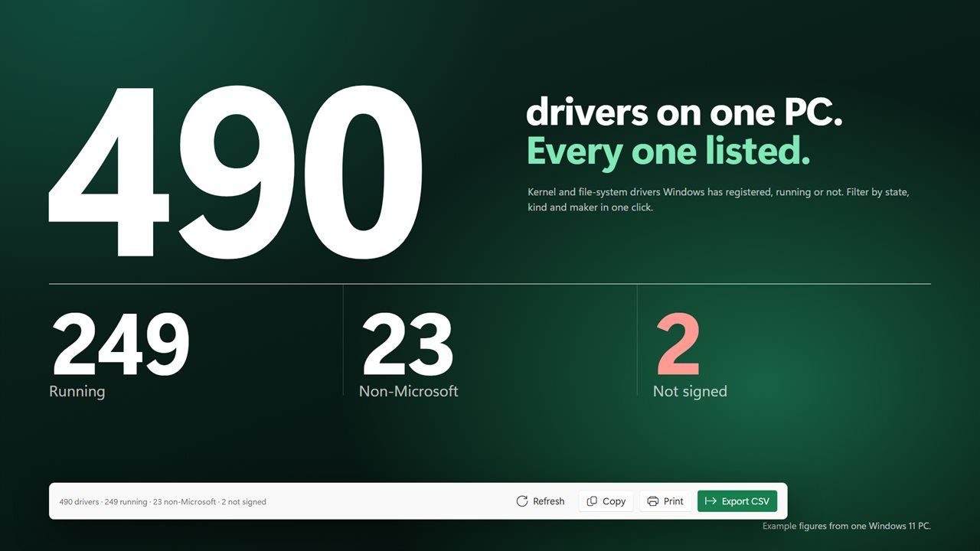The width and height of the screenshot is (980, 551).
Task: Click the red '2' not signed count
Action: [678, 345]
